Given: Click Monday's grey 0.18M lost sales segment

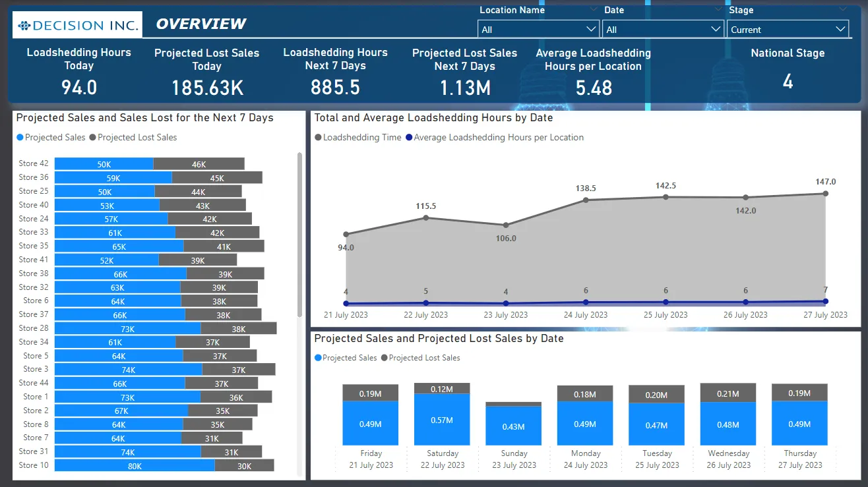Looking at the screenshot, I should [585, 393].
